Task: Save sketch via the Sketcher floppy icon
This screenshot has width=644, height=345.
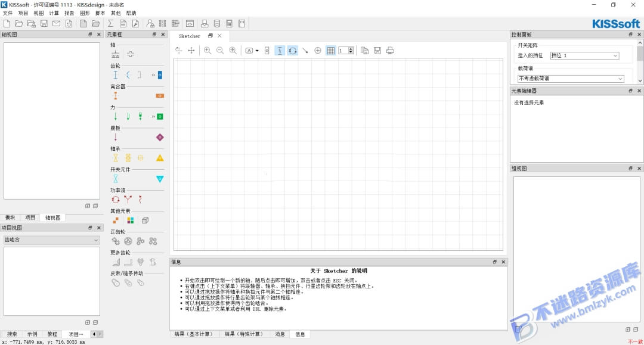Action: click(x=377, y=51)
